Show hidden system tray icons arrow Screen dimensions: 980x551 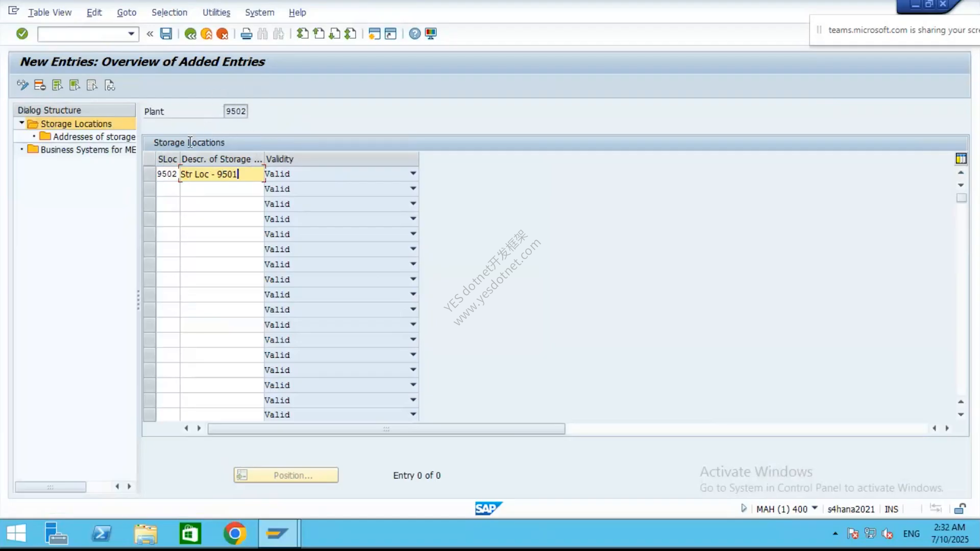coord(835,534)
